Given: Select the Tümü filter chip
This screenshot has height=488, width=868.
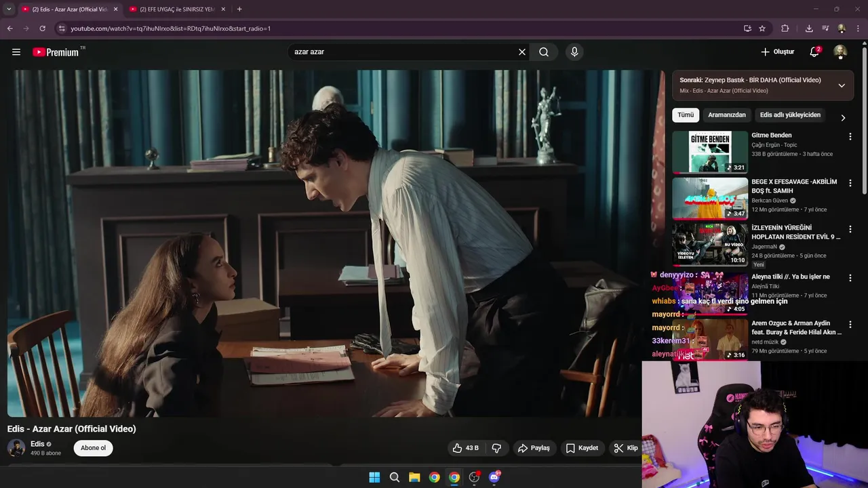Looking at the screenshot, I should click(686, 115).
